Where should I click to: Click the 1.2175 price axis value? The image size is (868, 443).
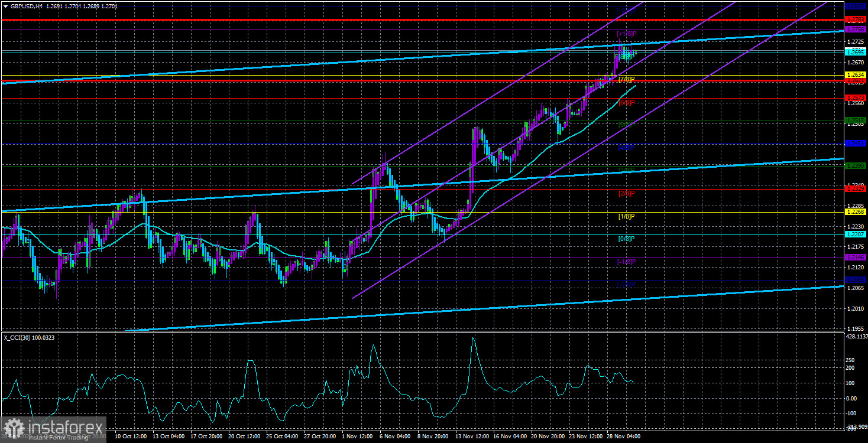855,247
